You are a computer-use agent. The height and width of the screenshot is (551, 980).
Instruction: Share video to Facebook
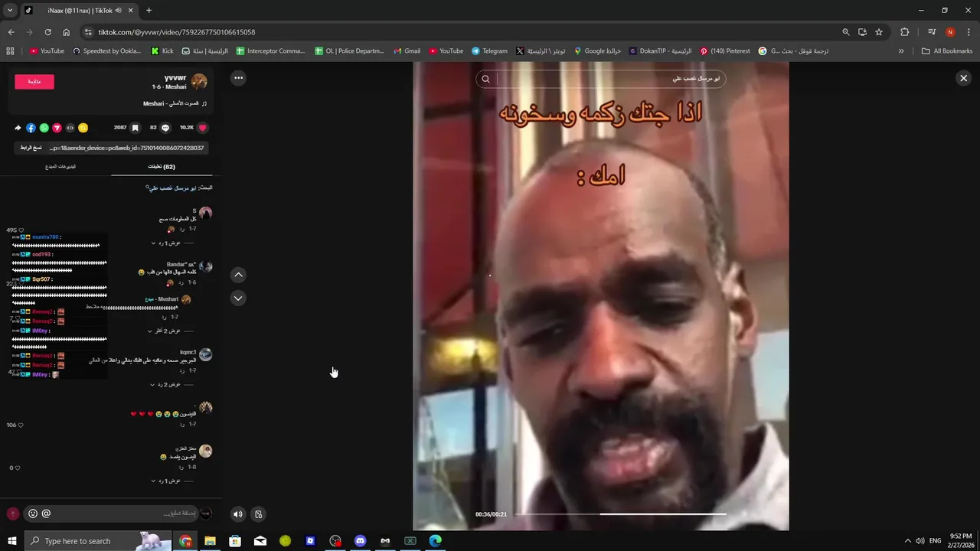(x=31, y=128)
